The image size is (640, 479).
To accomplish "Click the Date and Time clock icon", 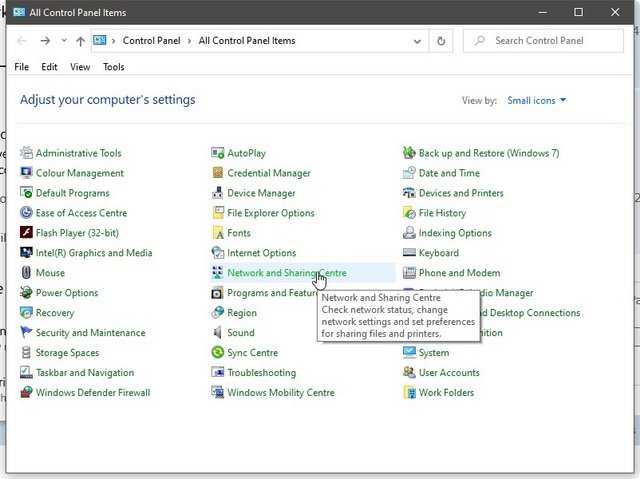I will pyautogui.click(x=409, y=173).
